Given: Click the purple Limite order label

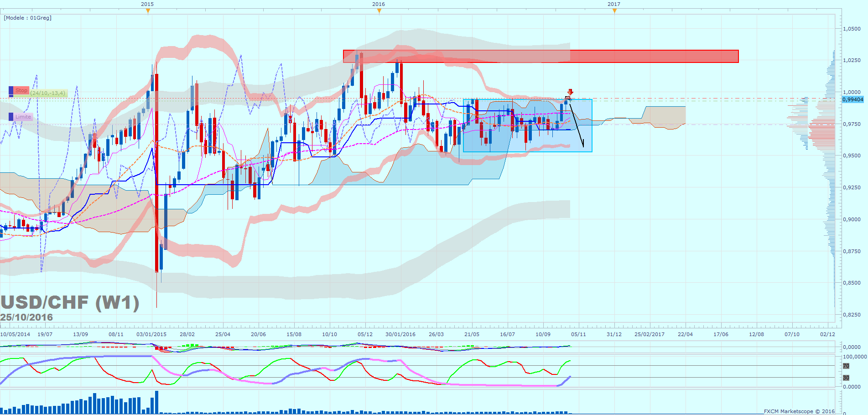Looking at the screenshot, I should pos(23,117).
